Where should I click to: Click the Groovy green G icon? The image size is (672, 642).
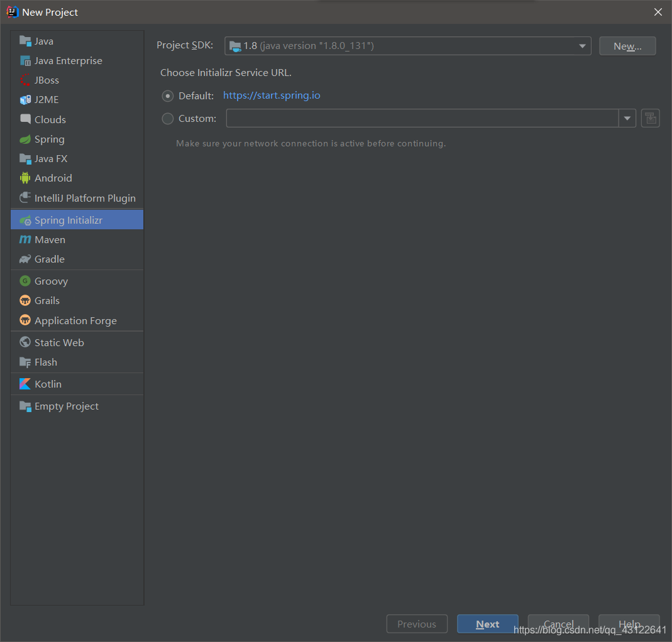click(25, 281)
